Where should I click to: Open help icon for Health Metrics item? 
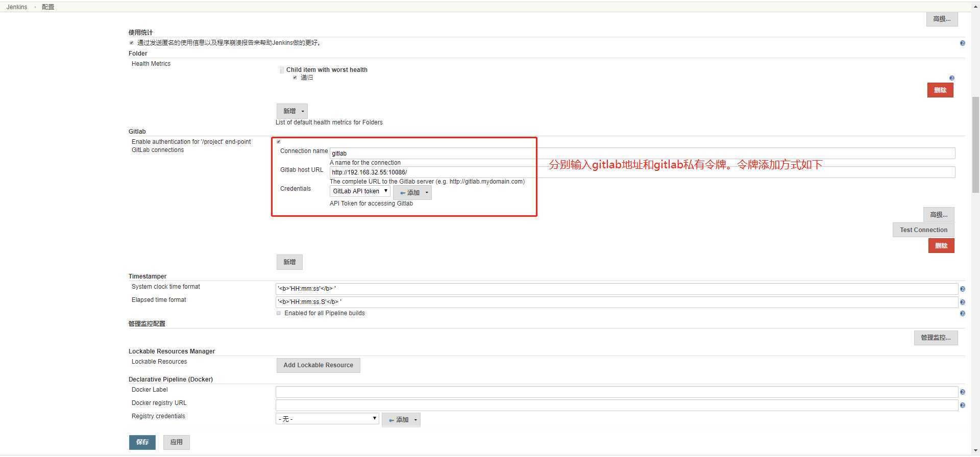951,78
